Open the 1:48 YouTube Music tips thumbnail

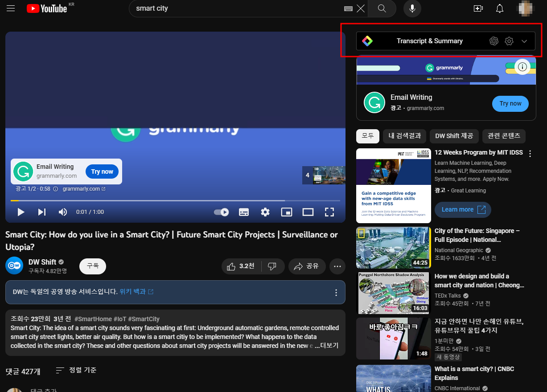(394, 339)
